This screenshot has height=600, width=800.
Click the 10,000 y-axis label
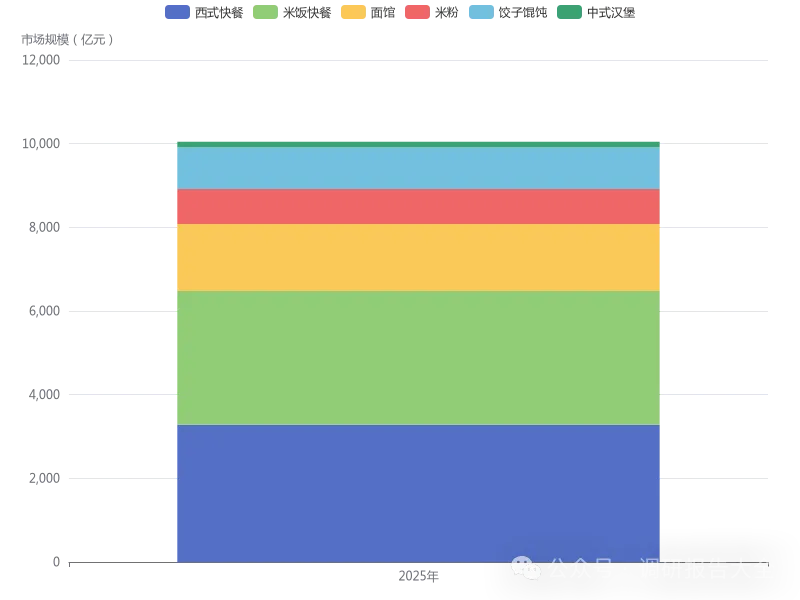(41, 144)
